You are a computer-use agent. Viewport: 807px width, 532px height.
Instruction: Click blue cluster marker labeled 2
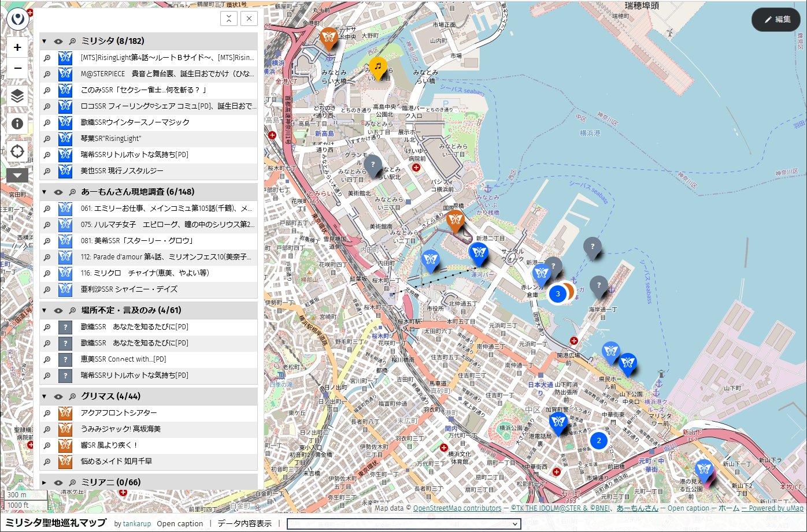coord(599,440)
